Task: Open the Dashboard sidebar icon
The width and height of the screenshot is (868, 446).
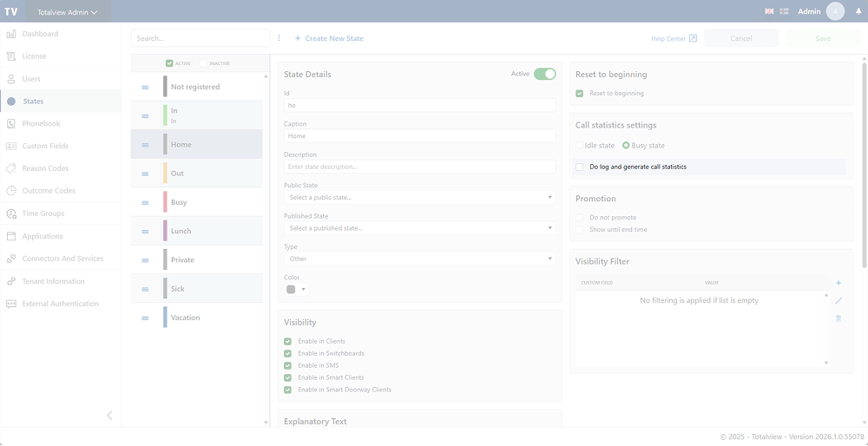Action: click(10, 35)
